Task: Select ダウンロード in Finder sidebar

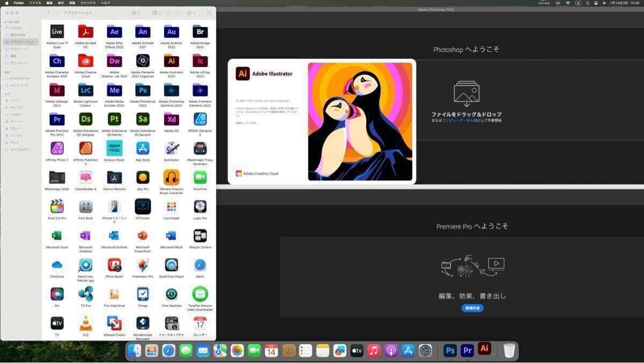Action: [20, 63]
